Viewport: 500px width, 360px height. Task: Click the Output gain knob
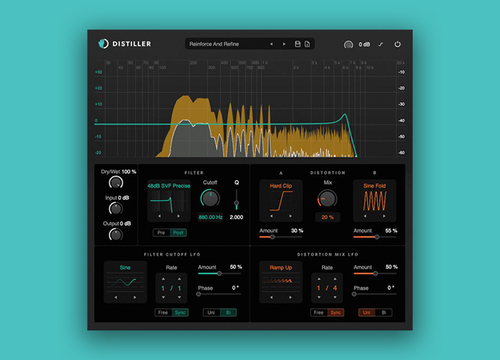116,234
